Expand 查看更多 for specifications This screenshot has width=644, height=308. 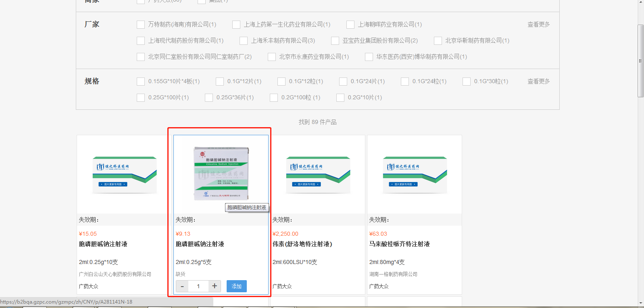[x=538, y=82]
